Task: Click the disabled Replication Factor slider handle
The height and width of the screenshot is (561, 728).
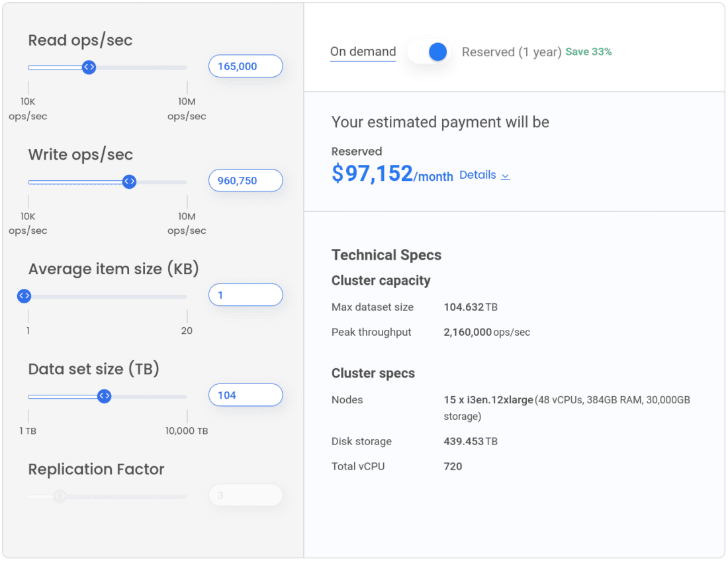Action: click(60, 495)
